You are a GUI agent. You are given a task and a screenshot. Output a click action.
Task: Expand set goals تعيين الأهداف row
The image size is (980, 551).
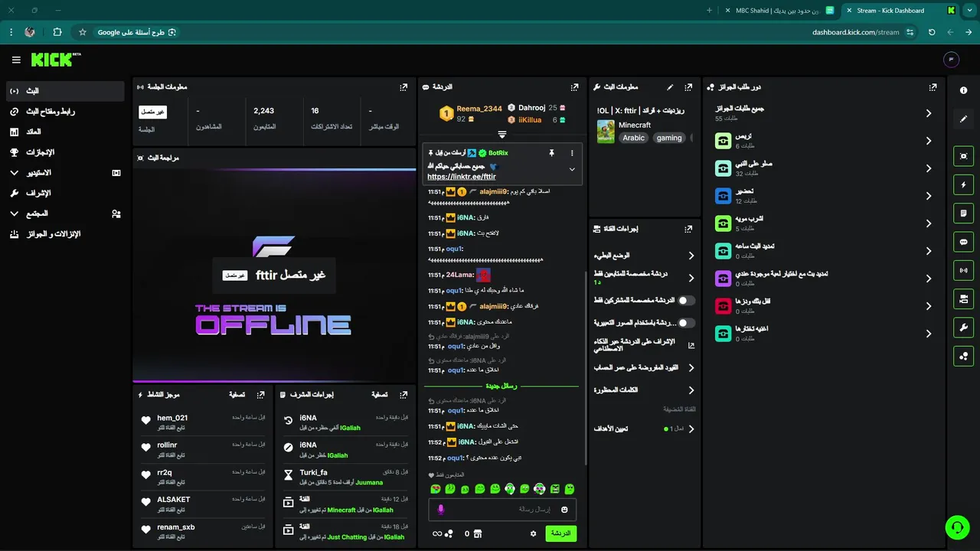tap(644, 429)
